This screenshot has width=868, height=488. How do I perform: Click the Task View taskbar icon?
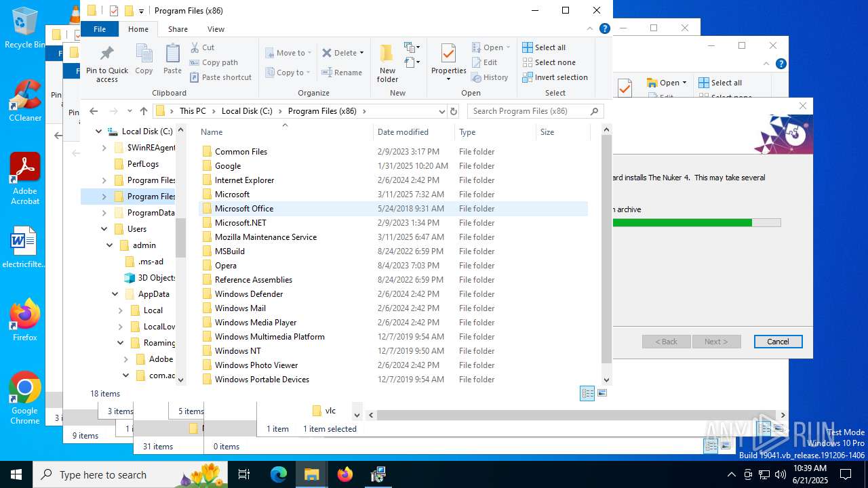(x=244, y=474)
